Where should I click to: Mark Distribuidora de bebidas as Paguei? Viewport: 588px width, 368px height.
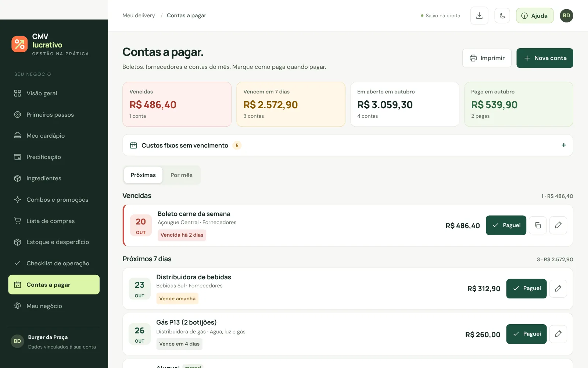(526, 289)
